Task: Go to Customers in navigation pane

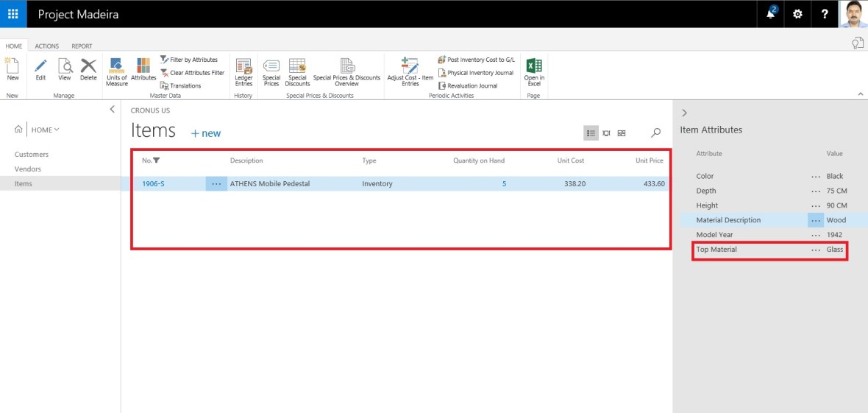Action: click(32, 155)
